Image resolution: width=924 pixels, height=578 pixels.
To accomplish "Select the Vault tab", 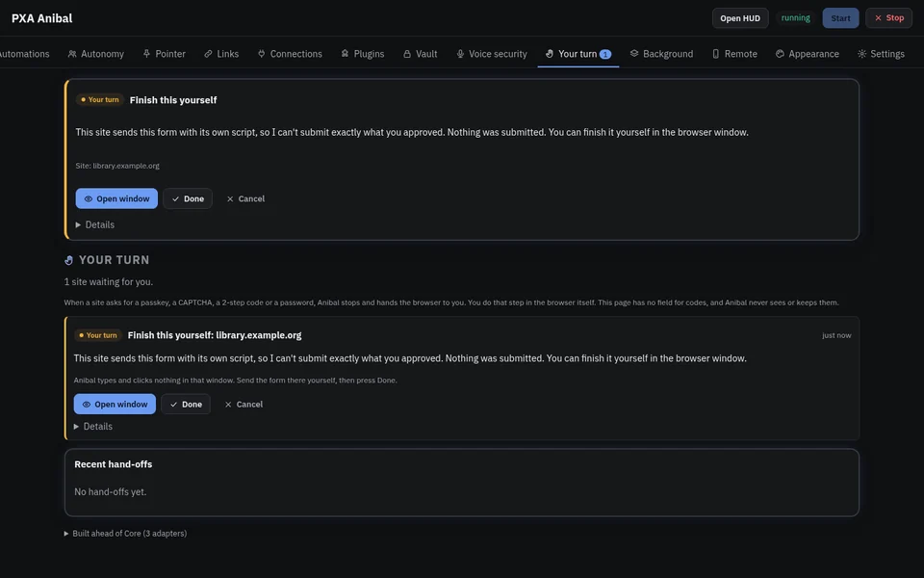I will (420, 54).
